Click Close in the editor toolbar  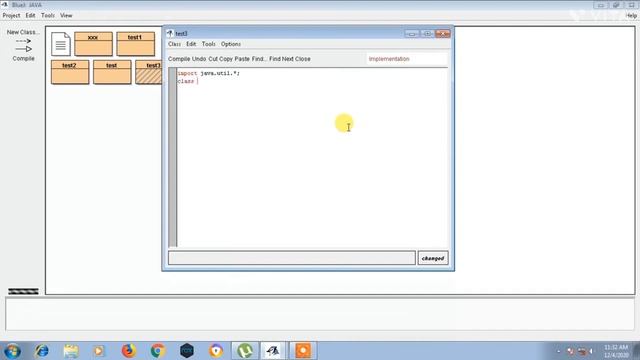(302, 59)
